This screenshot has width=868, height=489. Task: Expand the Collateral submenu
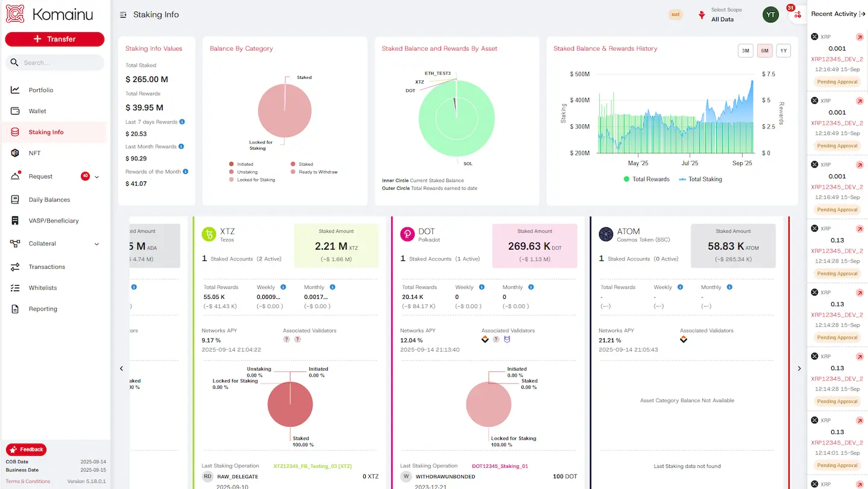[x=97, y=244]
